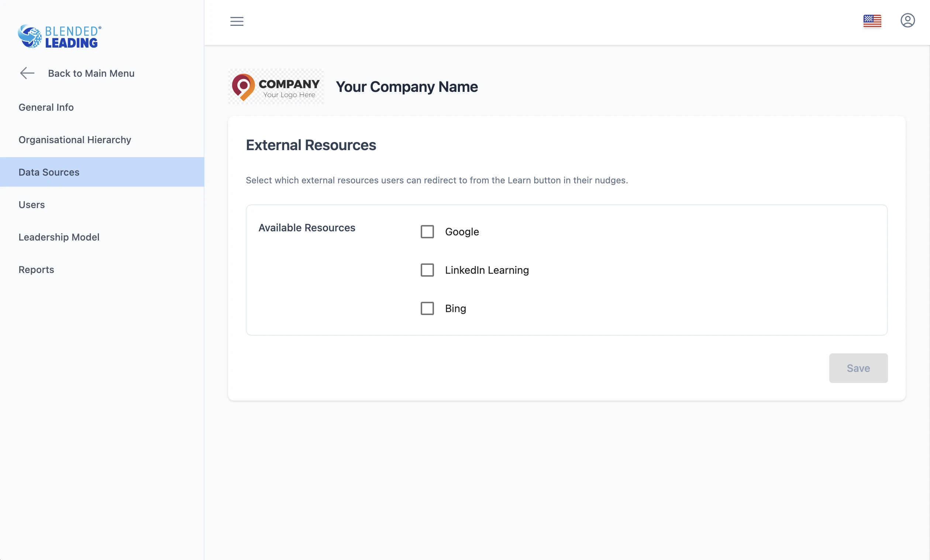The width and height of the screenshot is (930, 560).
Task: Tick the LinkedIn Learning checkbox
Action: point(427,270)
